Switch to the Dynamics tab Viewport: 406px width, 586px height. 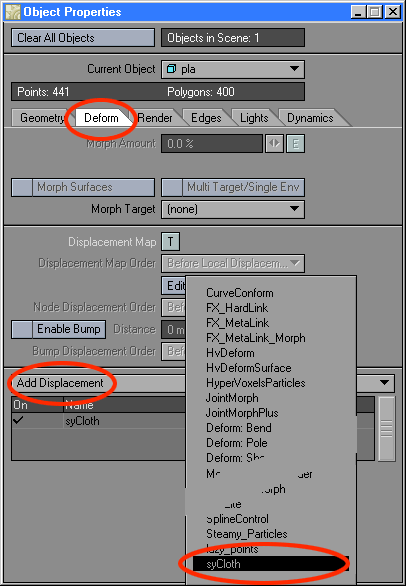click(310, 118)
